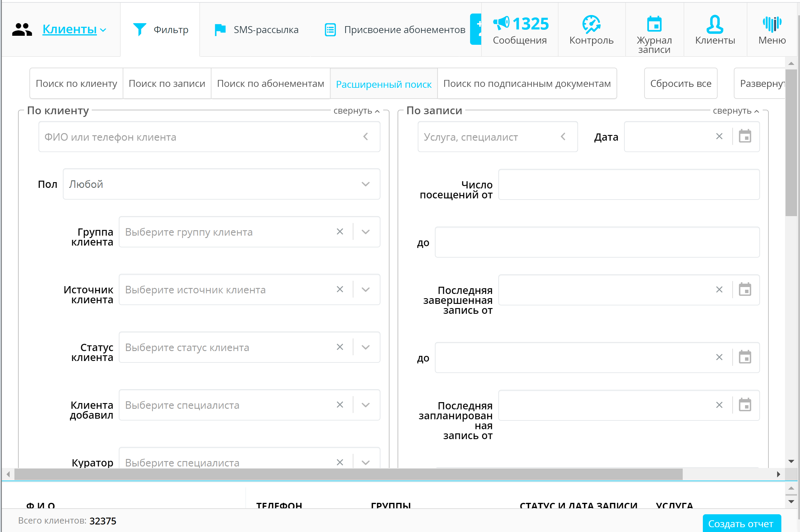Clear the Группа клиента selection
The image size is (800, 532).
tap(340, 232)
